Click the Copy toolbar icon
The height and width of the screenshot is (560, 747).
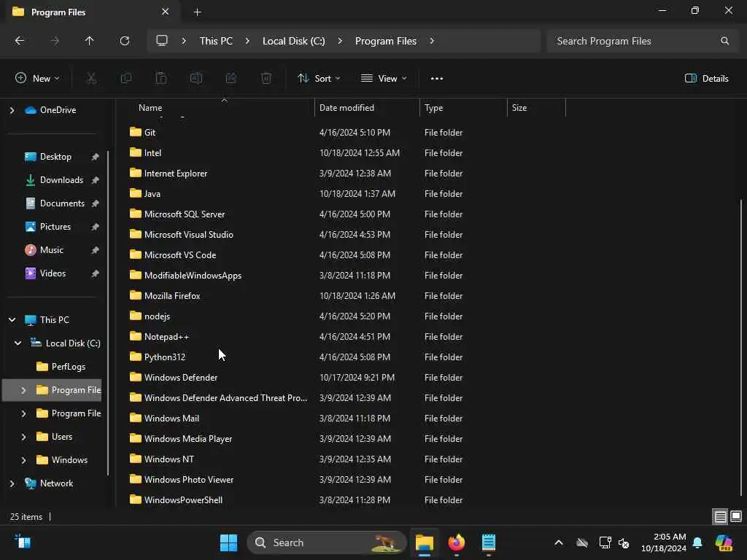pos(126,78)
